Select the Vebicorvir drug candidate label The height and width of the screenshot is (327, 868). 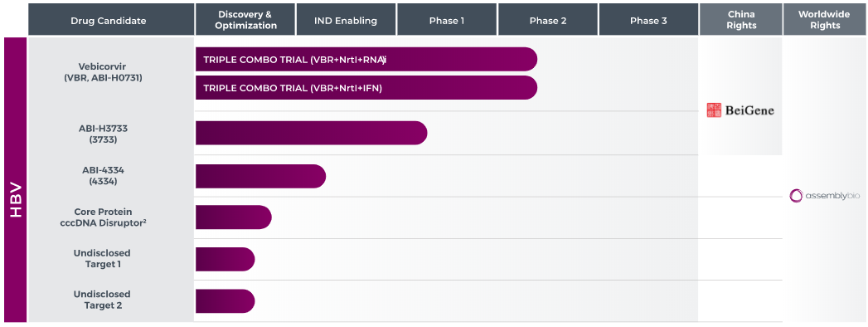(x=103, y=72)
